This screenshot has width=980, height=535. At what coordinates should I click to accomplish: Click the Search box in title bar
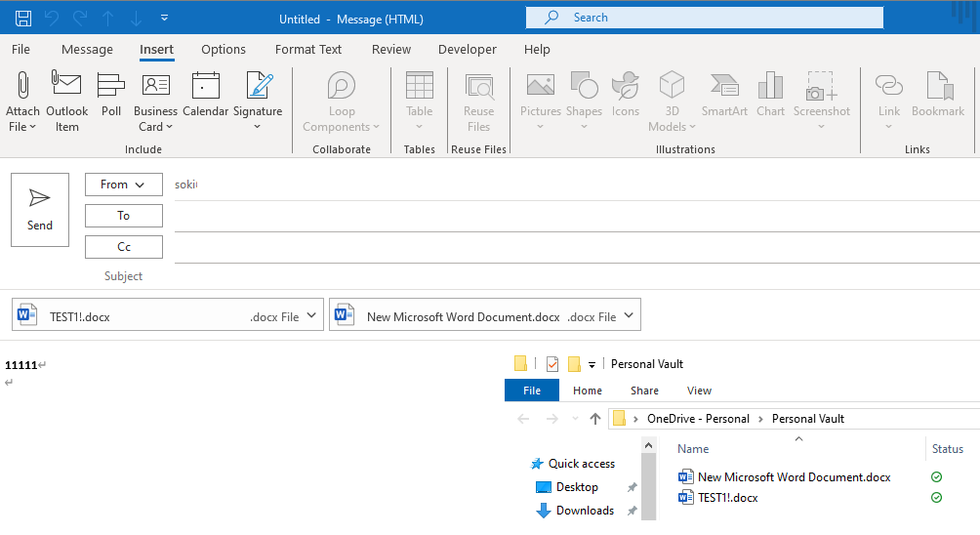[x=705, y=18]
